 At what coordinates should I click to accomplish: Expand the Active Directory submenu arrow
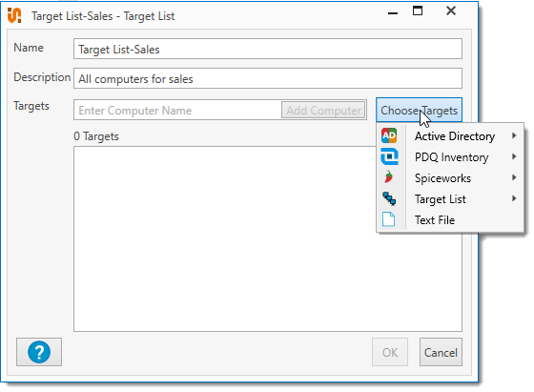(x=514, y=135)
